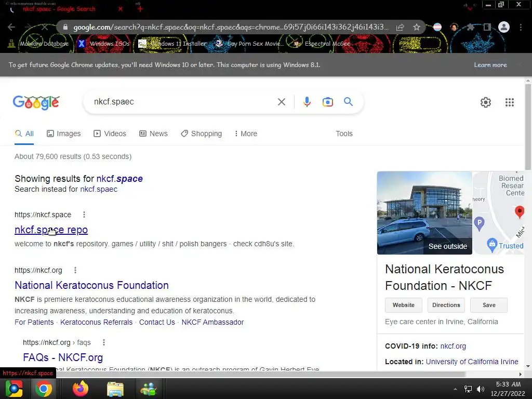Viewport: 532px width, 399px height.
Task: View the See outside street photo
Action: [x=424, y=212]
